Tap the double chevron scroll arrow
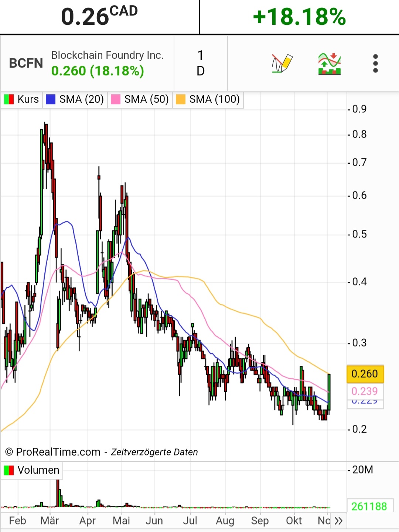The width and height of the screenshot is (399, 532). 338,521
